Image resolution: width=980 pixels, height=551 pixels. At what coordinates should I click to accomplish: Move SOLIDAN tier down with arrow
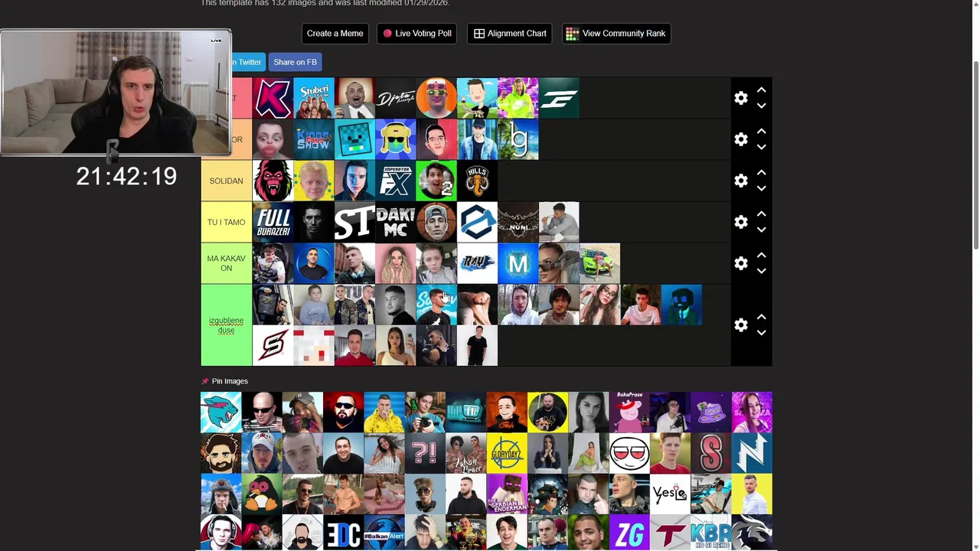761,188
